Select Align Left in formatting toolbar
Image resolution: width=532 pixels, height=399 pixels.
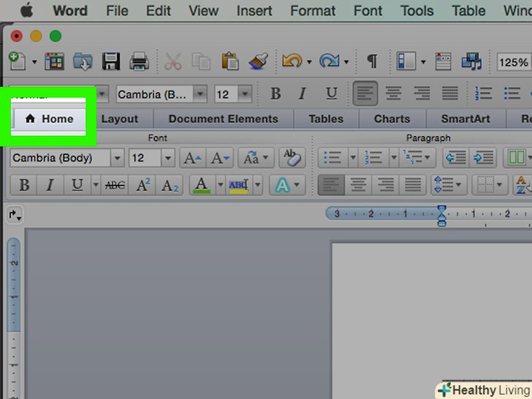pyautogui.click(x=365, y=94)
